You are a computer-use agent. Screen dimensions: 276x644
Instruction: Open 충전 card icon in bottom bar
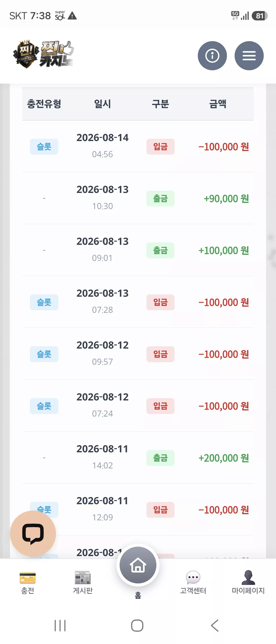pyautogui.click(x=28, y=578)
